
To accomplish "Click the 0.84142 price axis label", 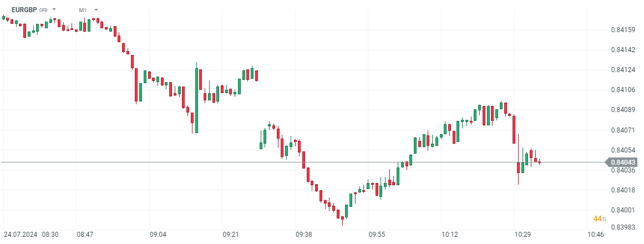I will point(622,49).
